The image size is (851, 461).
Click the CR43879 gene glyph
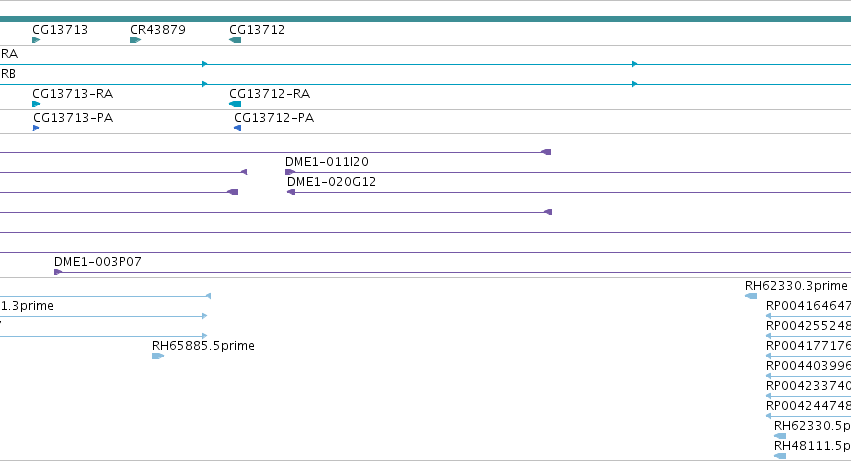click(x=136, y=40)
